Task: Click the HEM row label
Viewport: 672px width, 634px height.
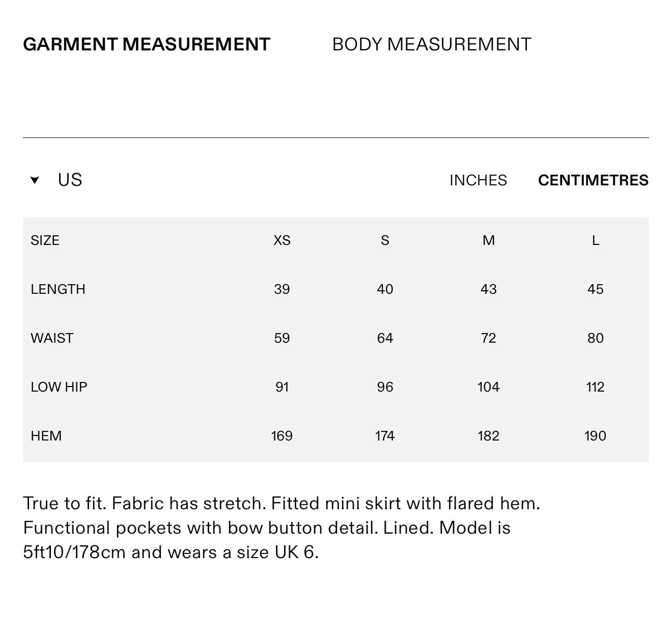Action: [x=46, y=436]
